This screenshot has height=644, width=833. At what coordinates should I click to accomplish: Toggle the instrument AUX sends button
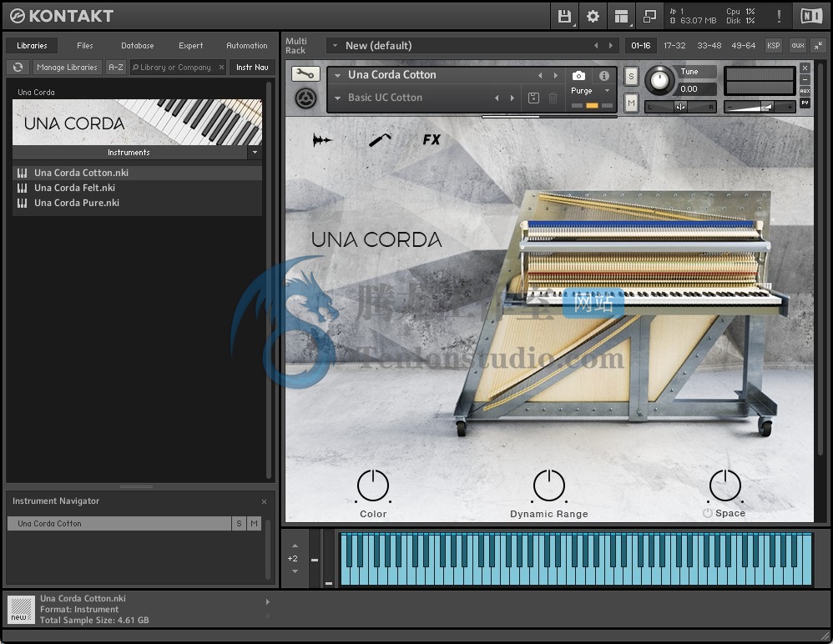[x=805, y=91]
